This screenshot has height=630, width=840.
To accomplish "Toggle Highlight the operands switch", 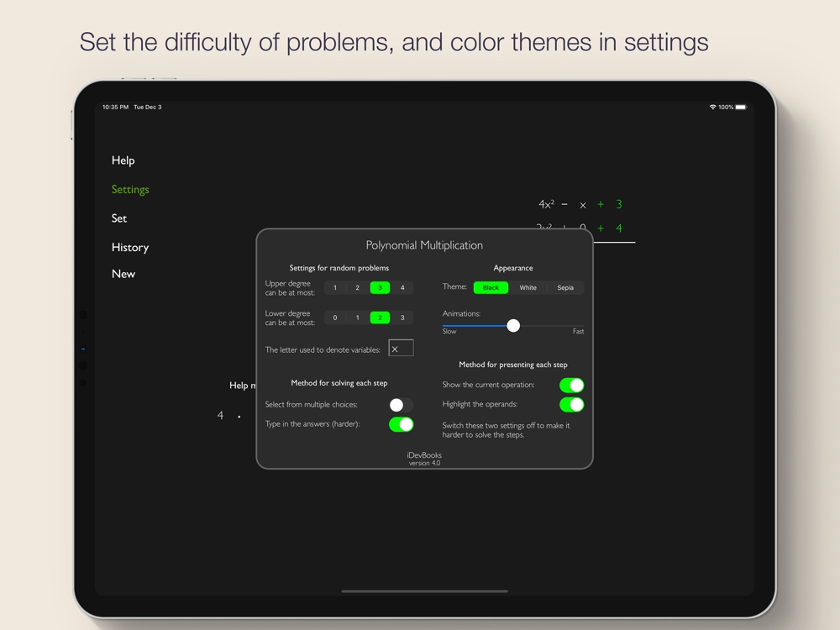I will point(571,405).
